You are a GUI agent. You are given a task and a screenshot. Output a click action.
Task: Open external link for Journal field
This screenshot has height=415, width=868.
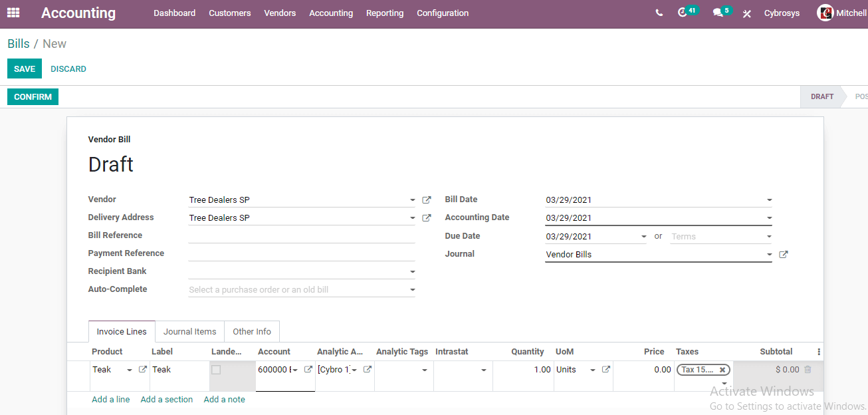(x=783, y=254)
